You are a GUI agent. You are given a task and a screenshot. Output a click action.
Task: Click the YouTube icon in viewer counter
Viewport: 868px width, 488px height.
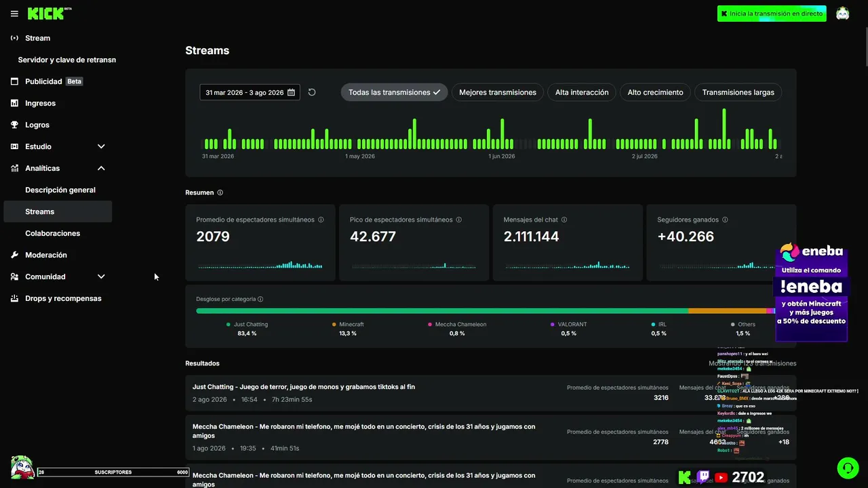[721, 478]
